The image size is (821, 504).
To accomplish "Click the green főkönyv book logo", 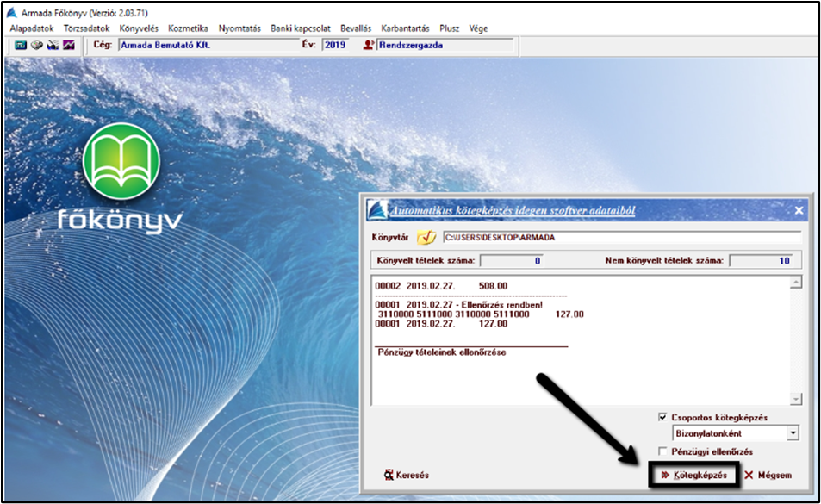I will [121, 161].
